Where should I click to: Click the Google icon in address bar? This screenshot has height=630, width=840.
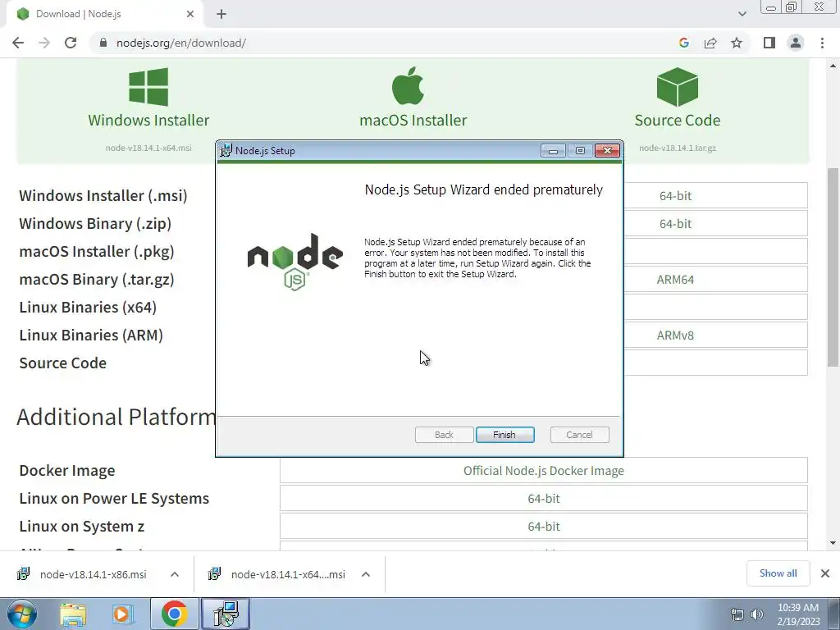coord(683,43)
